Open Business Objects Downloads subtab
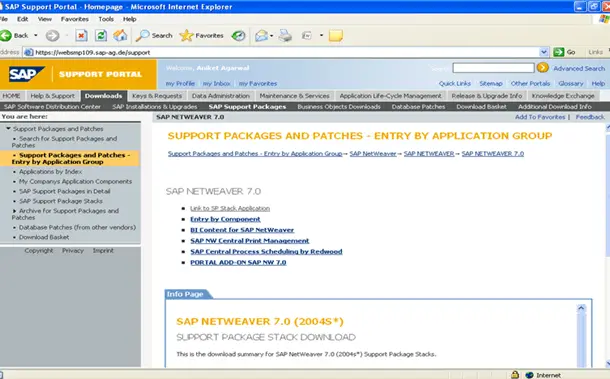Viewport: 610px width, 379px height. 339,107
